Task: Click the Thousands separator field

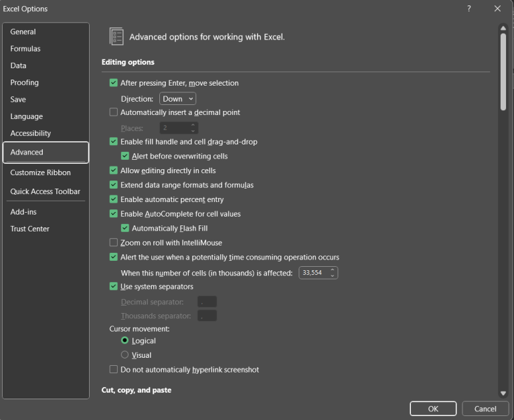Action: tap(207, 316)
